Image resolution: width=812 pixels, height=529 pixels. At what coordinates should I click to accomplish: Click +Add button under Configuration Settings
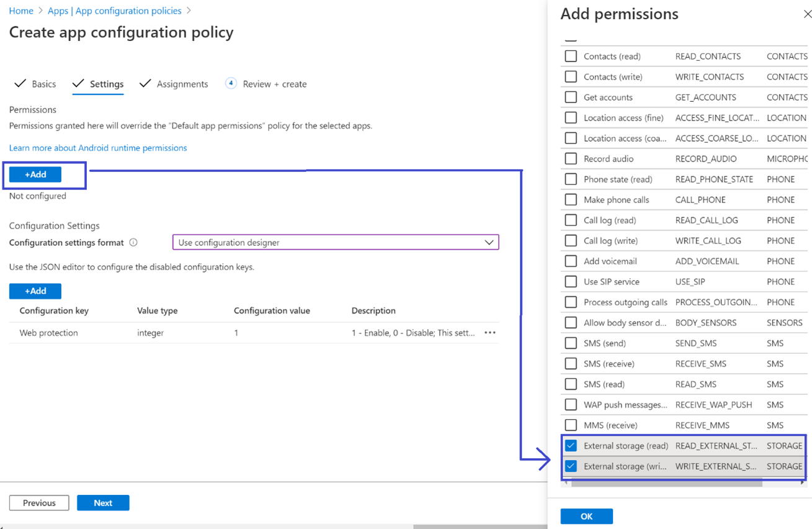(35, 291)
